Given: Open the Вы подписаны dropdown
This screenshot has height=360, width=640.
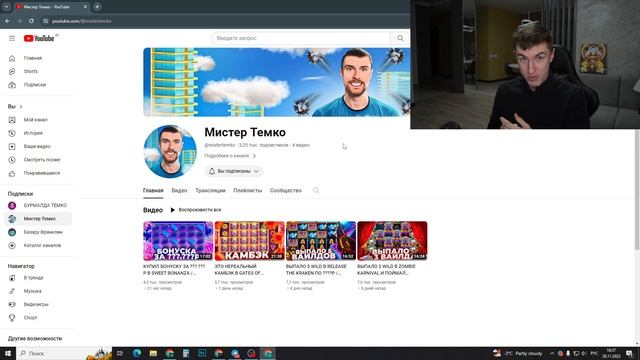Looking at the screenshot, I should (234, 171).
